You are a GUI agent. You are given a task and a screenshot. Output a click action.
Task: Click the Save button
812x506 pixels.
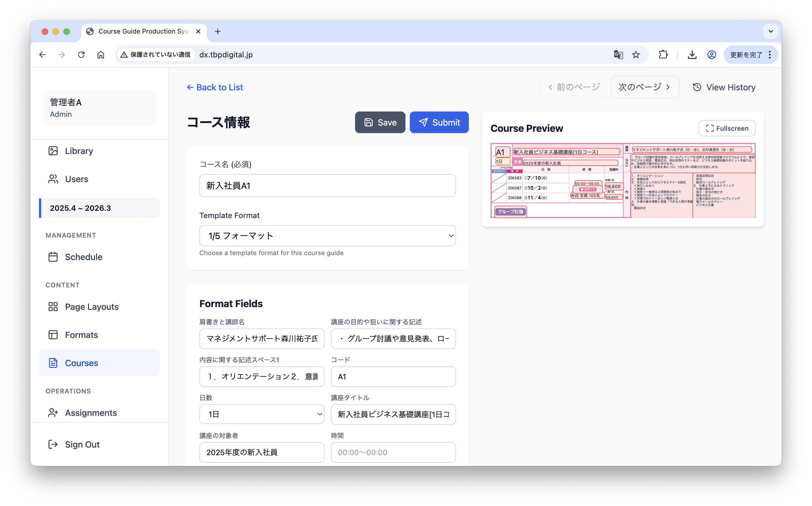tap(380, 122)
